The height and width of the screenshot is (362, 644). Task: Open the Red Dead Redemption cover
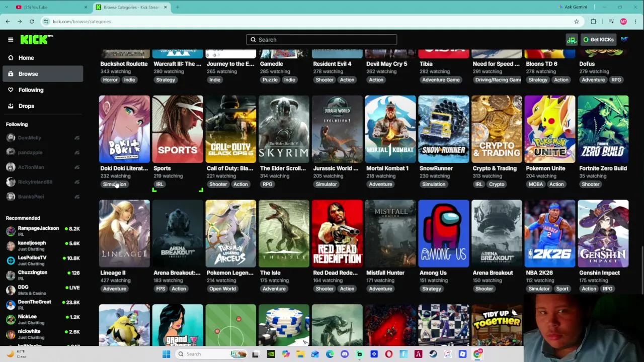tap(337, 234)
